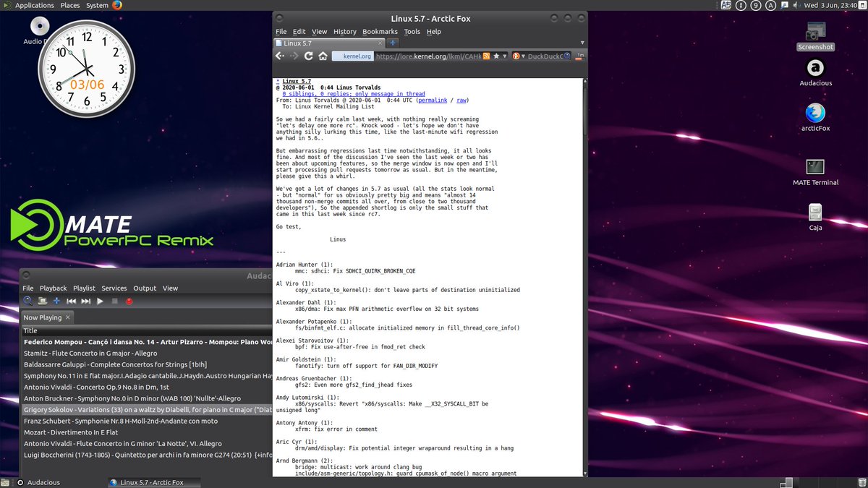Open a new browser tab with plus button

click(393, 43)
